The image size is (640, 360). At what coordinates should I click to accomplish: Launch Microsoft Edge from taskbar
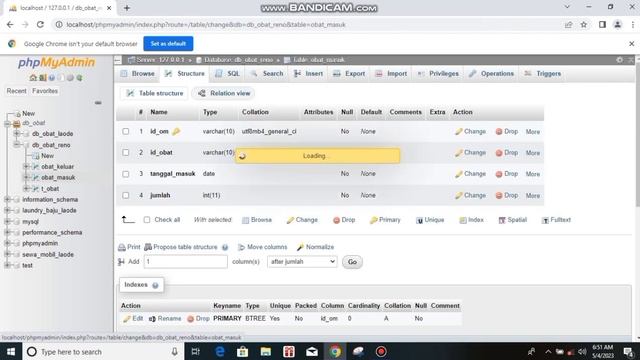click(x=220, y=351)
